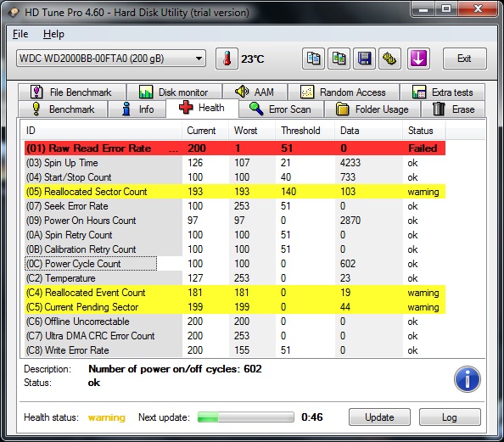This screenshot has width=504, height=442.
Task: Switch to the Error Scan tab
Action: [x=281, y=109]
